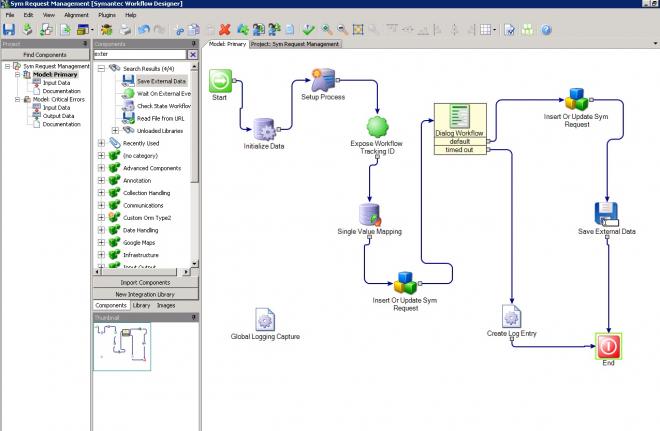The width and height of the screenshot is (660, 431).
Task: Select the Setup Process component
Action: (323, 80)
